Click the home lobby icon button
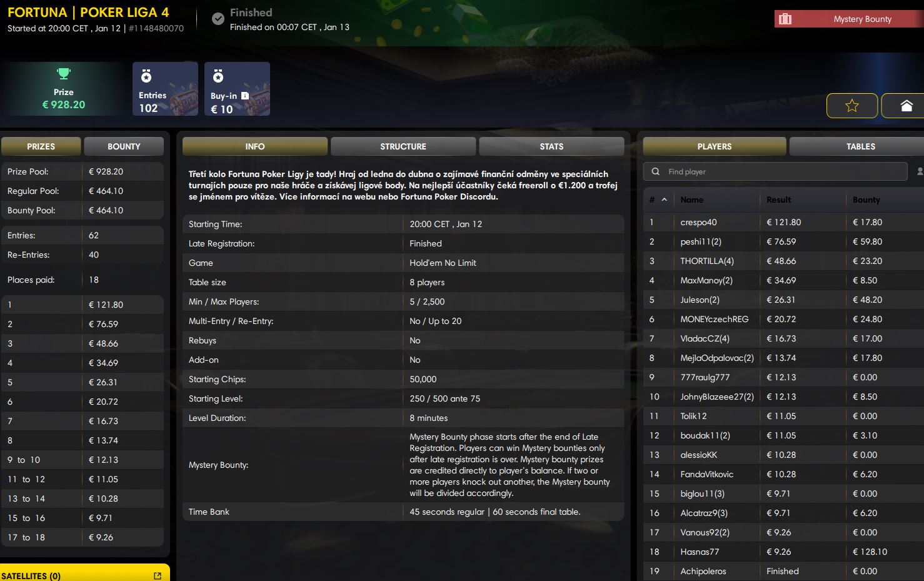This screenshot has width=924, height=581. click(x=906, y=106)
